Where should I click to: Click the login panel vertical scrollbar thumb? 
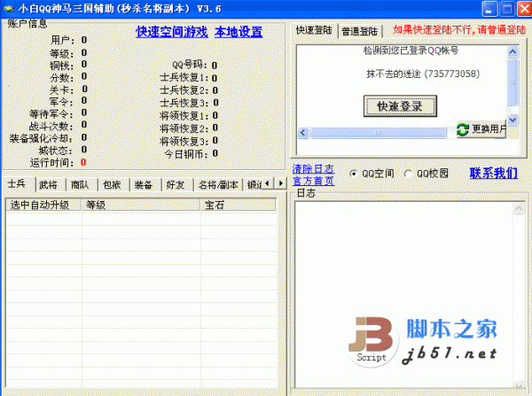[x=512, y=82]
